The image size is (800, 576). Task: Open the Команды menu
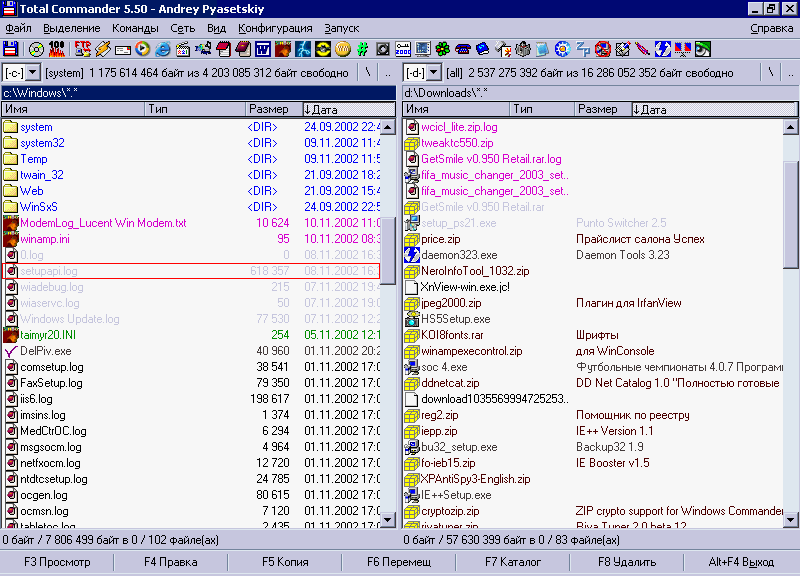135,29
